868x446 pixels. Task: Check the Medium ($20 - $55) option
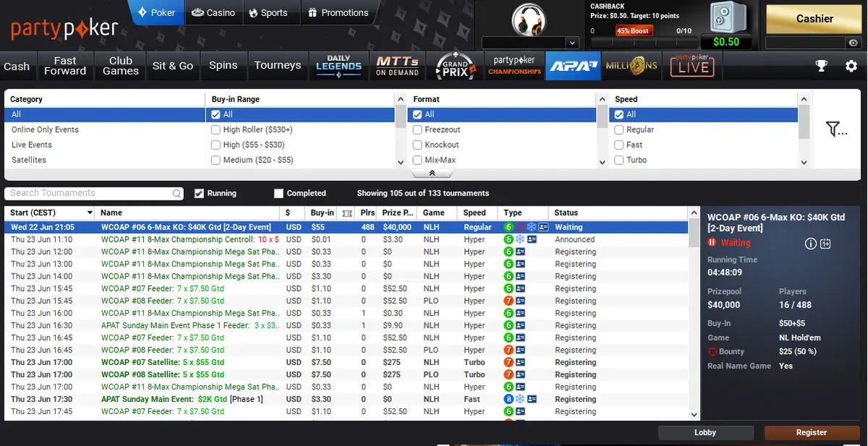tap(216, 160)
